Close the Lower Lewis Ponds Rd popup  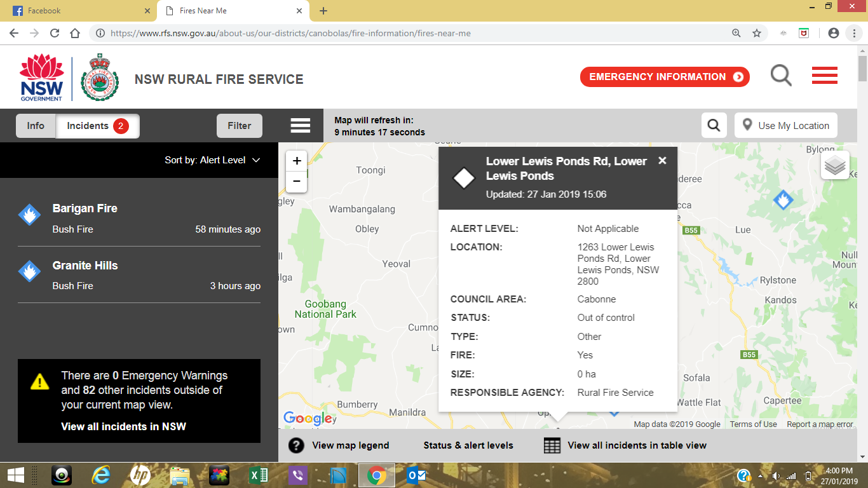(662, 161)
